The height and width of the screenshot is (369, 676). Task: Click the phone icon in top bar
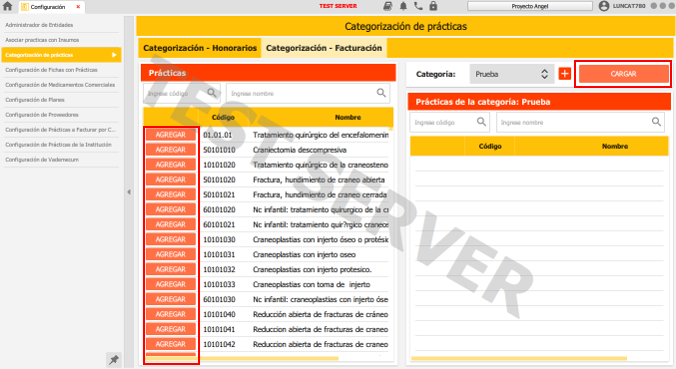(418, 6)
